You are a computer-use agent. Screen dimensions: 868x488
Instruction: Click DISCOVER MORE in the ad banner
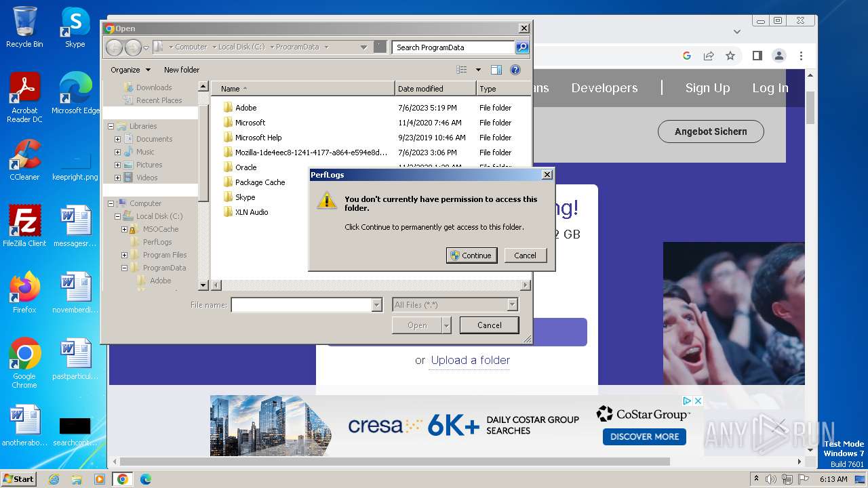644,436
